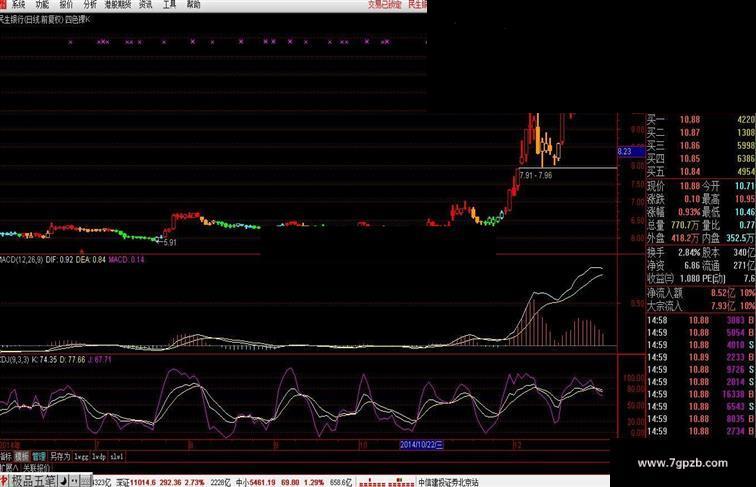Screen dimensions: 756x487
Task: Select the lwdp template tab
Action: (99, 456)
